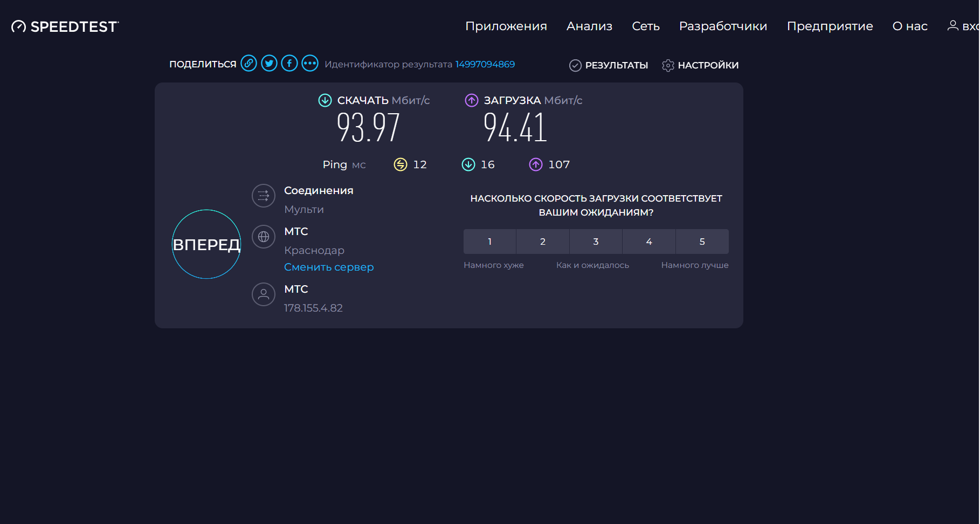Copy result link with the chain icon
The width and height of the screenshot is (980, 524).
[249, 64]
